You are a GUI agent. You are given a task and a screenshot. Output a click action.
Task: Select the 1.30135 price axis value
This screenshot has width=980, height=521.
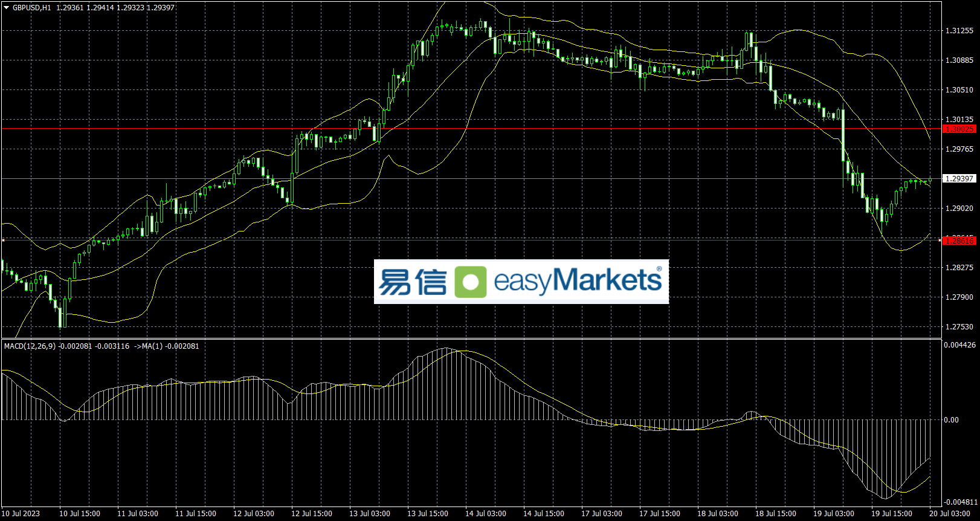coord(959,120)
